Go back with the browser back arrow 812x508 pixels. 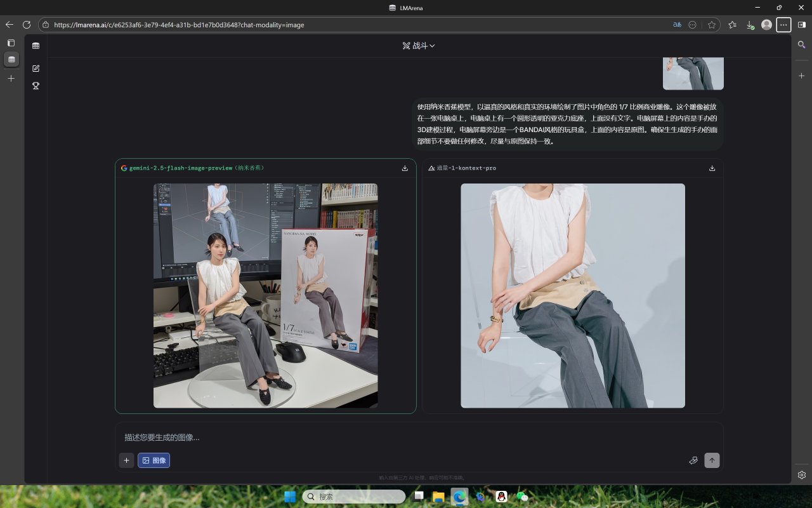pos(10,25)
